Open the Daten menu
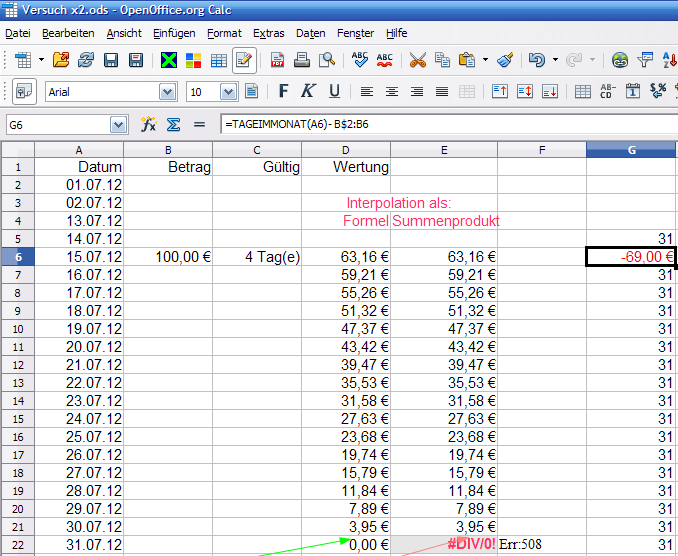 [310, 33]
